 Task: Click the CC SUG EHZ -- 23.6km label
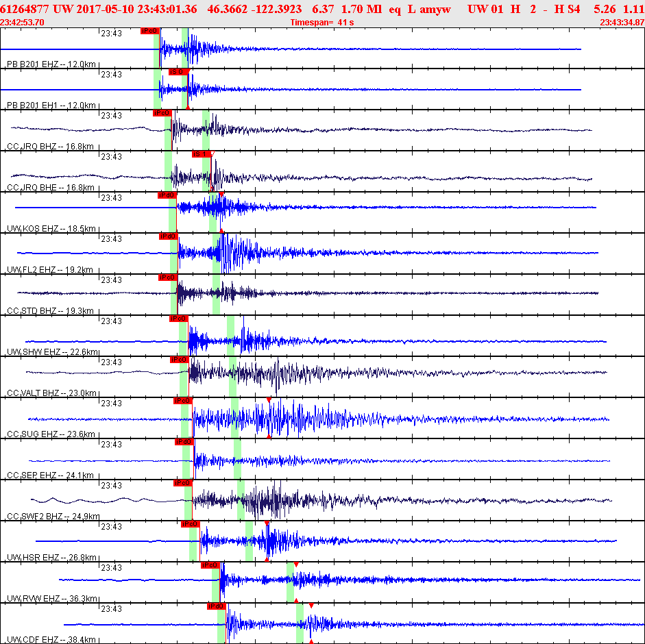pyautogui.click(x=51, y=434)
